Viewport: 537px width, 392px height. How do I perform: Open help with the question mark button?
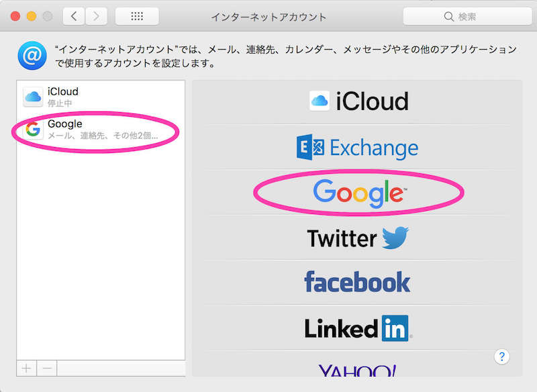501,356
